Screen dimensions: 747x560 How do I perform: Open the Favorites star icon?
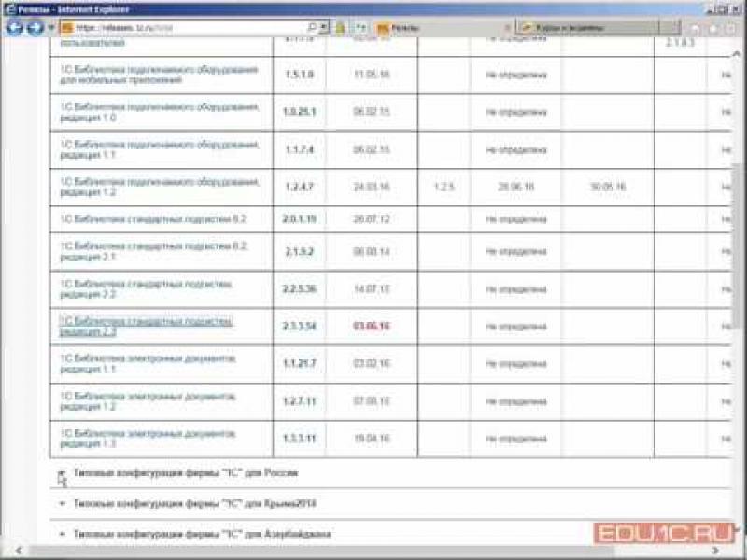(x=714, y=28)
